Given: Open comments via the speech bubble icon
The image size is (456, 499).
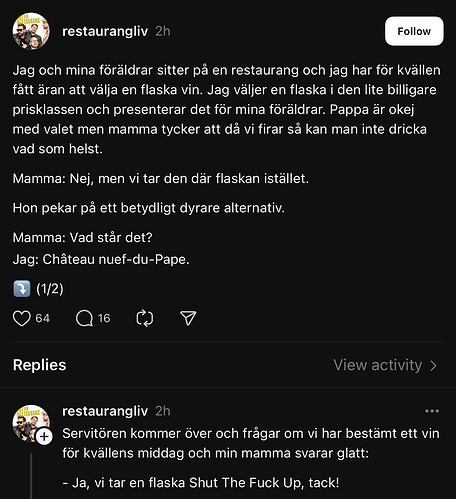Looking at the screenshot, I should 84,318.
